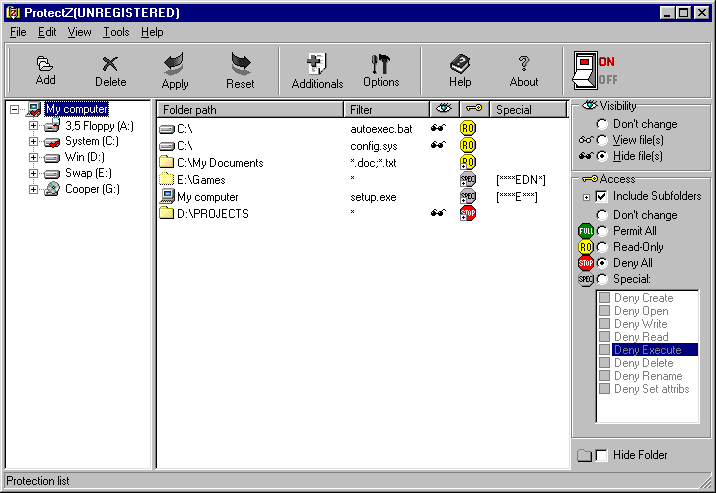Expand the 3,5 Floppy (A:) node
Image resolution: width=716 pixels, height=493 pixels.
pyautogui.click(x=33, y=125)
